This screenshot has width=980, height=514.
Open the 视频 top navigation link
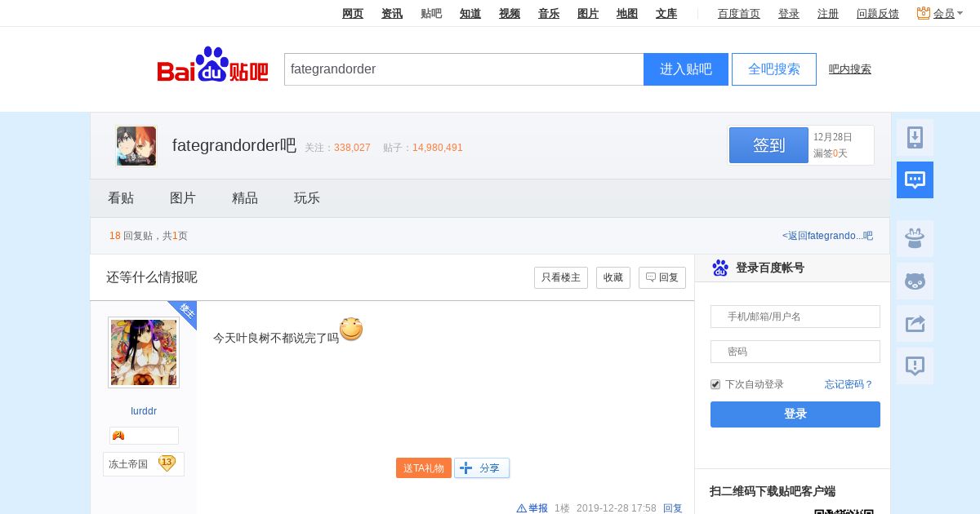point(510,13)
